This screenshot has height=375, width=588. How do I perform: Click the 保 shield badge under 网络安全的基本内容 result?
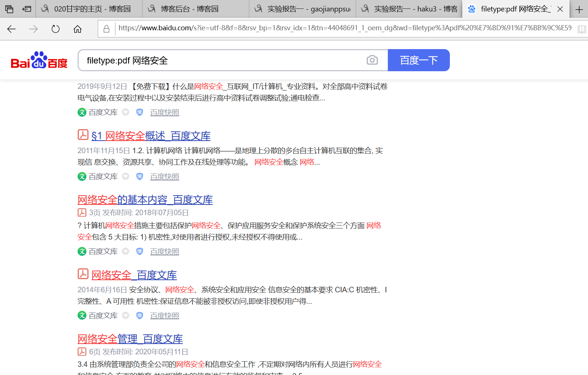coord(139,251)
